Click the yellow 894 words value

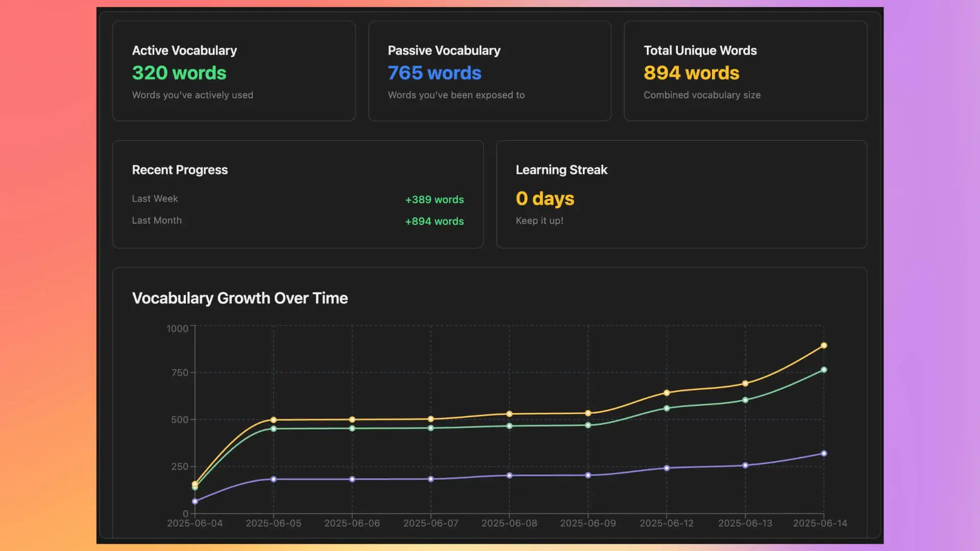coord(691,73)
